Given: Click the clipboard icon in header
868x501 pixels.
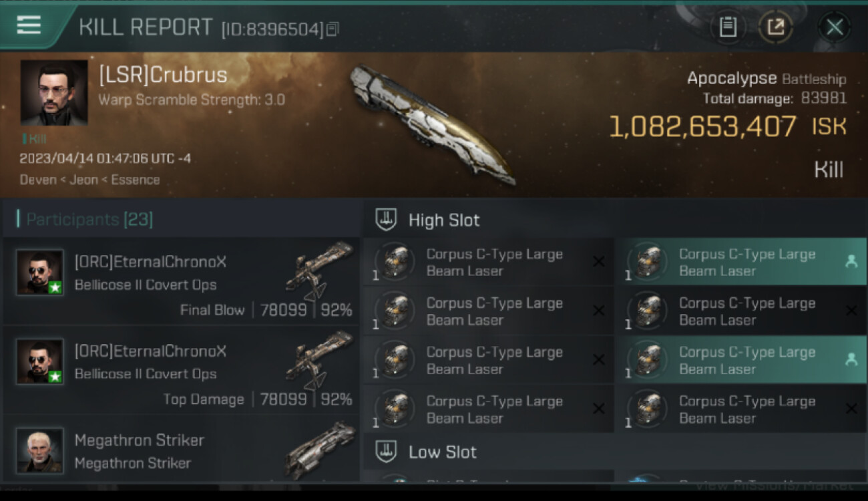Looking at the screenshot, I should pyautogui.click(x=728, y=27).
